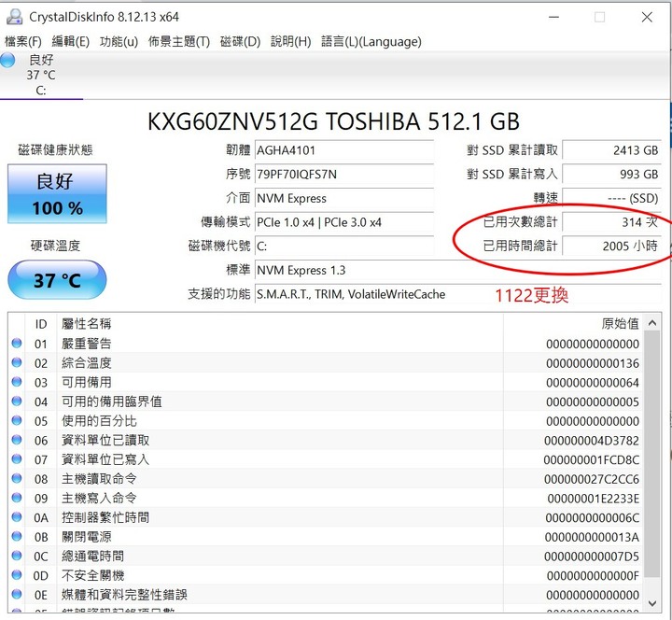Click status dot of row 02 綜合溫度
This screenshot has height=620, width=672.
point(17,362)
